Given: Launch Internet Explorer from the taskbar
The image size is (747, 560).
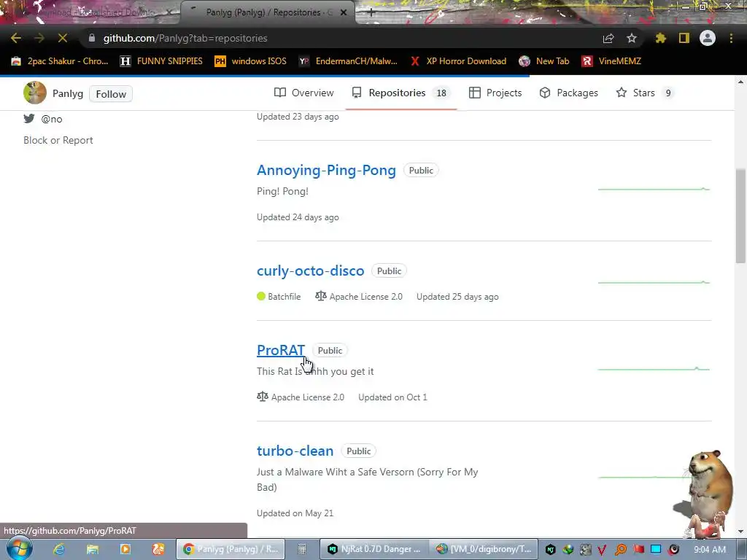Looking at the screenshot, I should point(59,549).
